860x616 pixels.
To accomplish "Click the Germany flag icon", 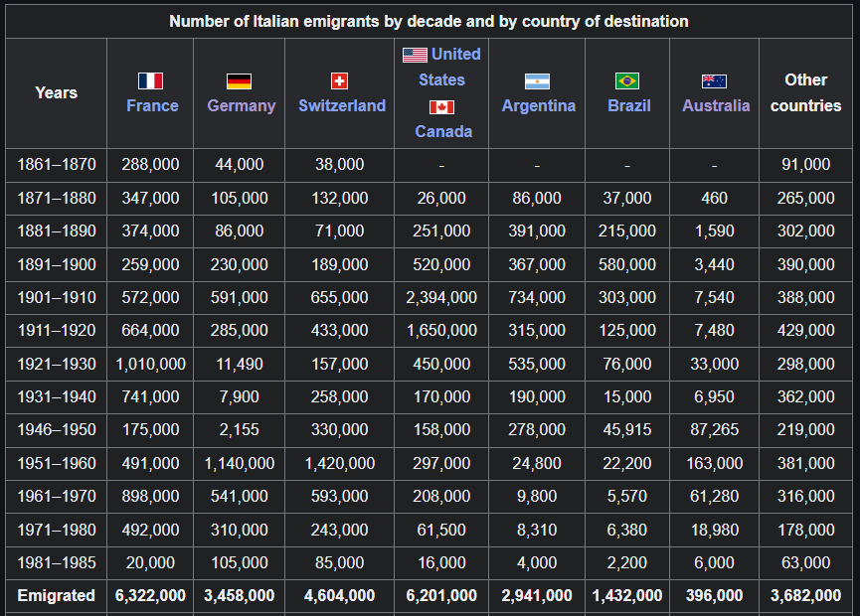I will point(239,80).
